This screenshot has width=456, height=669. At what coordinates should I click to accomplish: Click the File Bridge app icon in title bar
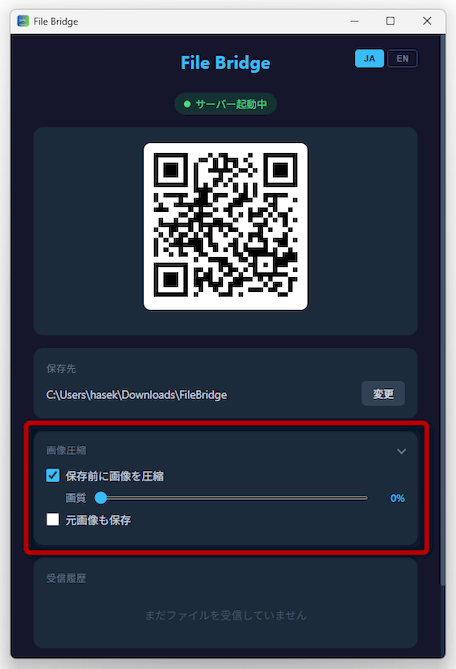pos(23,21)
